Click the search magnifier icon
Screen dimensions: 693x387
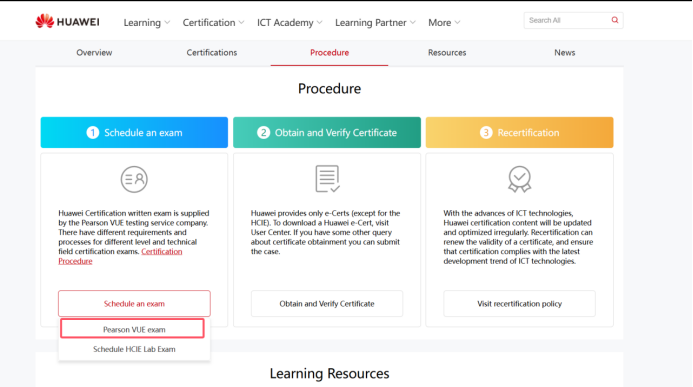(x=615, y=20)
